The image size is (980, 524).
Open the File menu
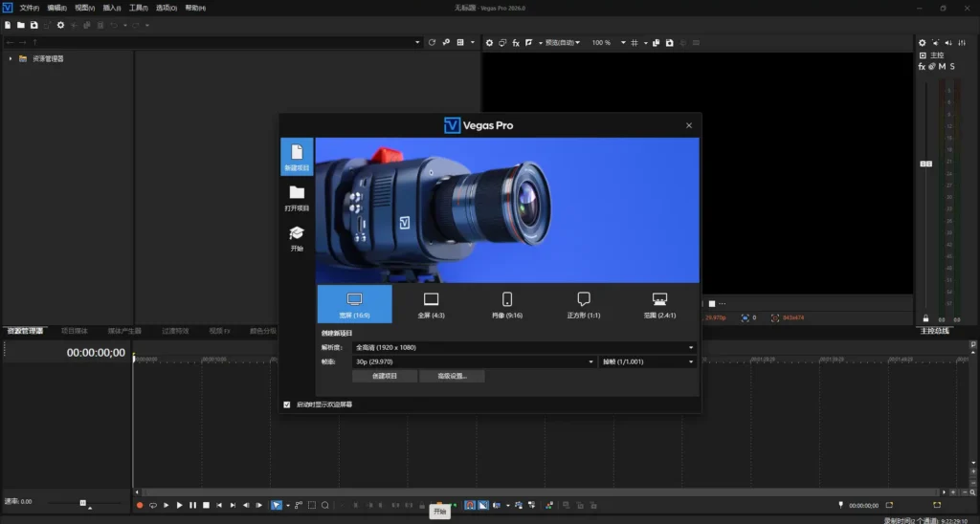[29, 8]
